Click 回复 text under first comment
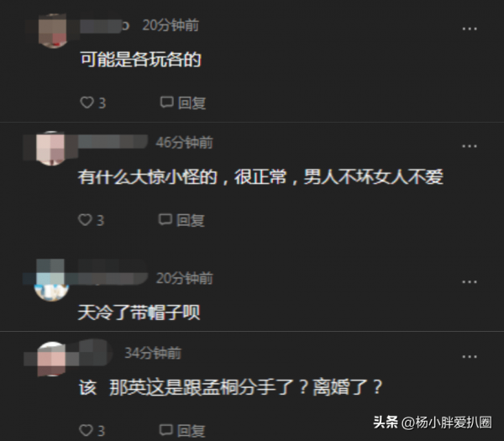Viewport: 504px width, 441px height. tap(192, 102)
